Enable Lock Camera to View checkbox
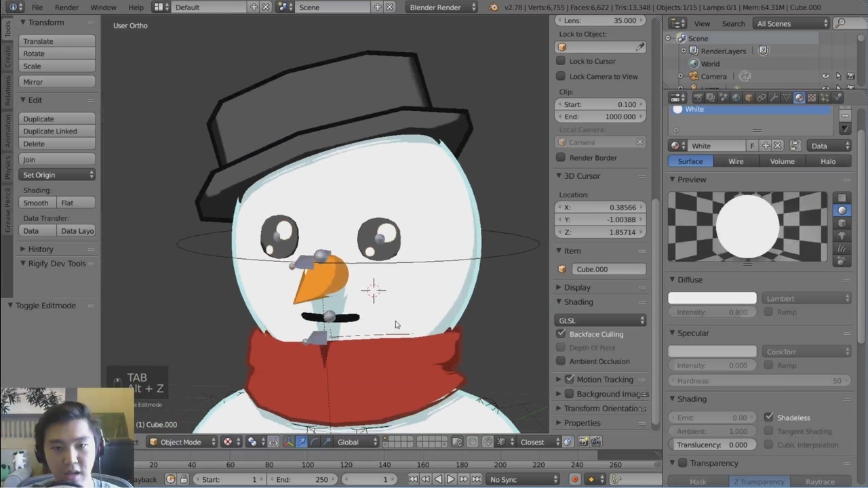The height and width of the screenshot is (488, 868). 561,77
